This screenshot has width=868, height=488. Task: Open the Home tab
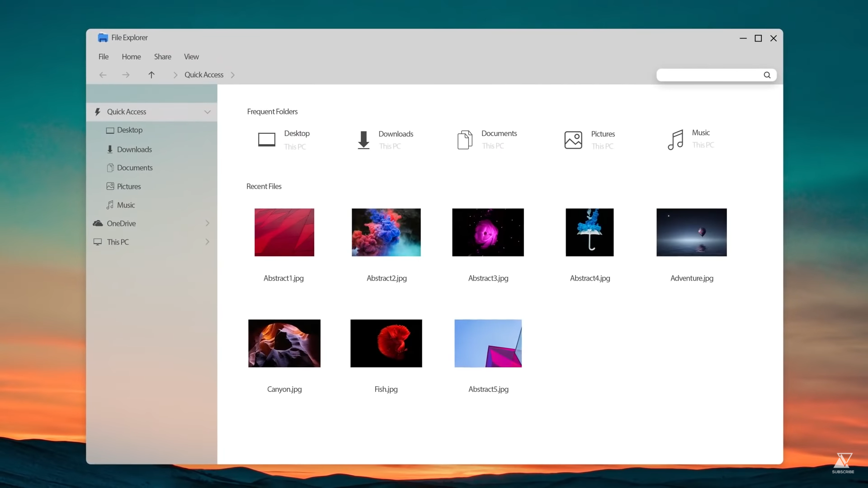[131, 56]
